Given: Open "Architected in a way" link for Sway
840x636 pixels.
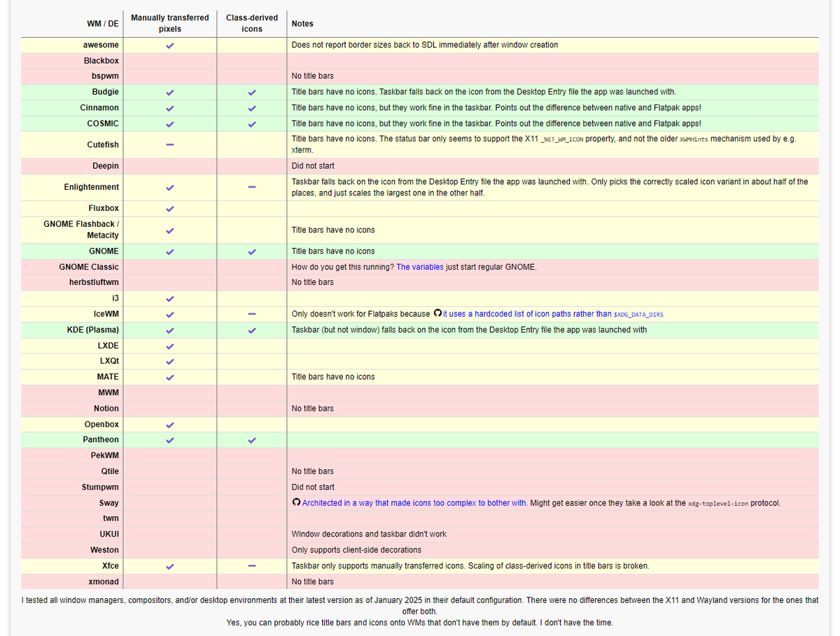Looking at the screenshot, I should tap(414, 503).
